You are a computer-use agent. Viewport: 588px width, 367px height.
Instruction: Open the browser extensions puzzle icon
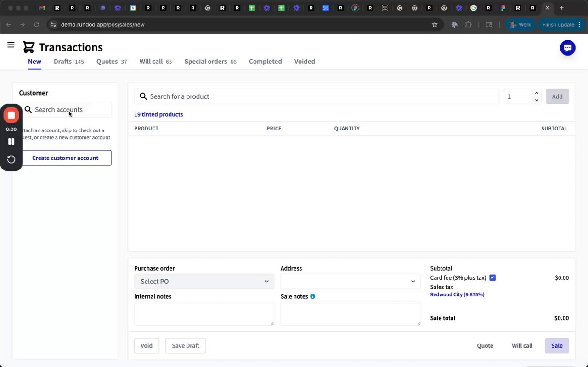click(x=469, y=25)
